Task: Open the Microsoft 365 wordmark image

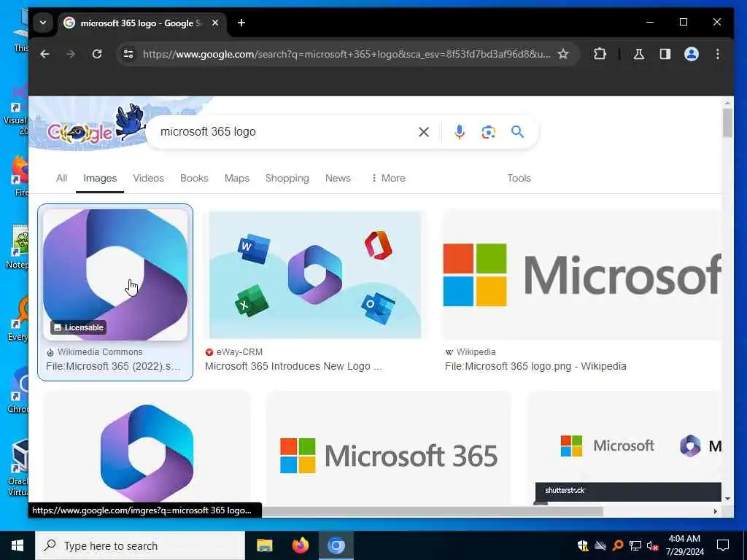Action: [x=388, y=448]
